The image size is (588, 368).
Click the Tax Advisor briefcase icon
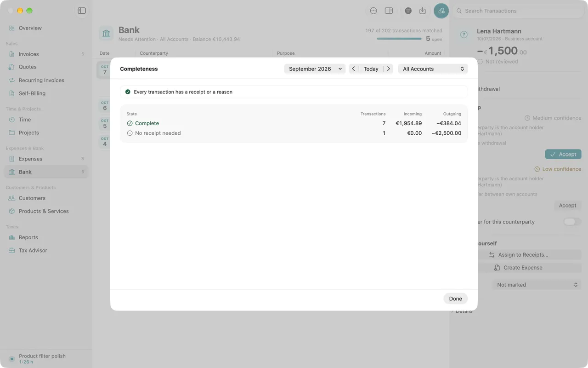point(12,251)
